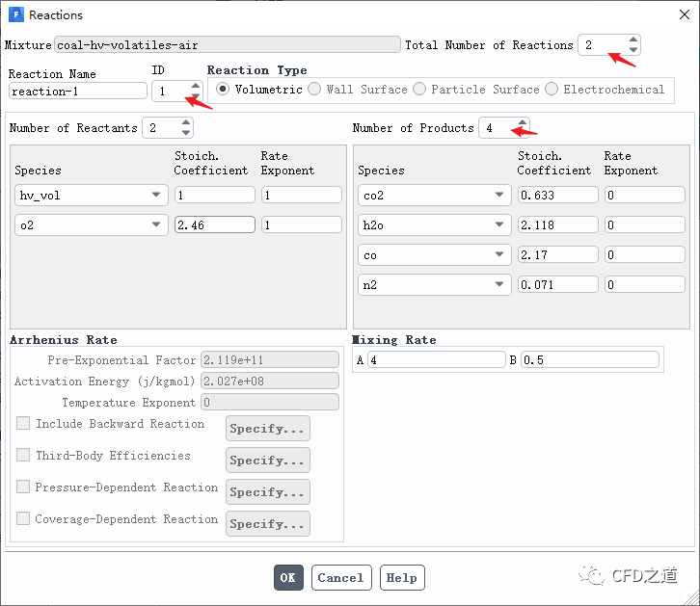Increase the Total Number of Reactions value
Image resolution: width=700 pixels, height=606 pixels.
coord(633,40)
